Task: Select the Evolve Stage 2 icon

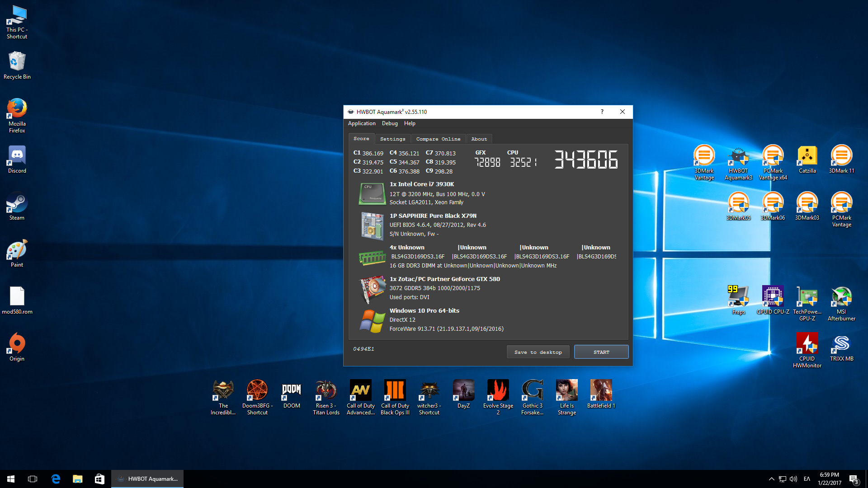Action: point(498,397)
